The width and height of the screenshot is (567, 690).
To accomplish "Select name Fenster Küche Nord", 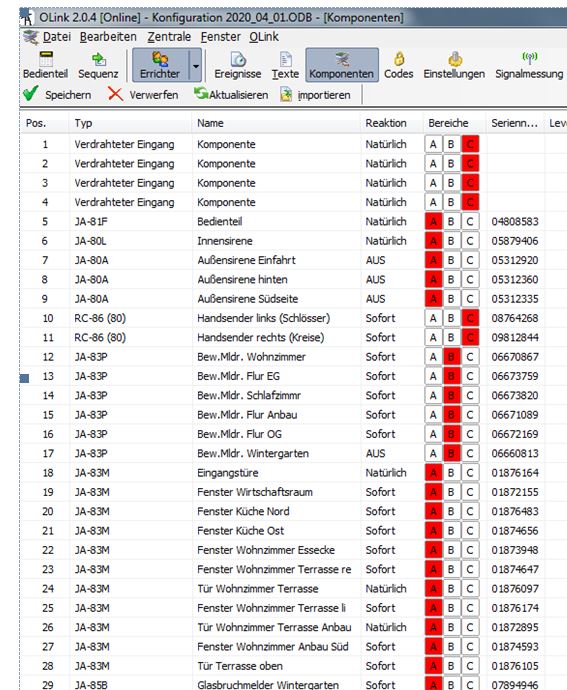I will 243,511.
